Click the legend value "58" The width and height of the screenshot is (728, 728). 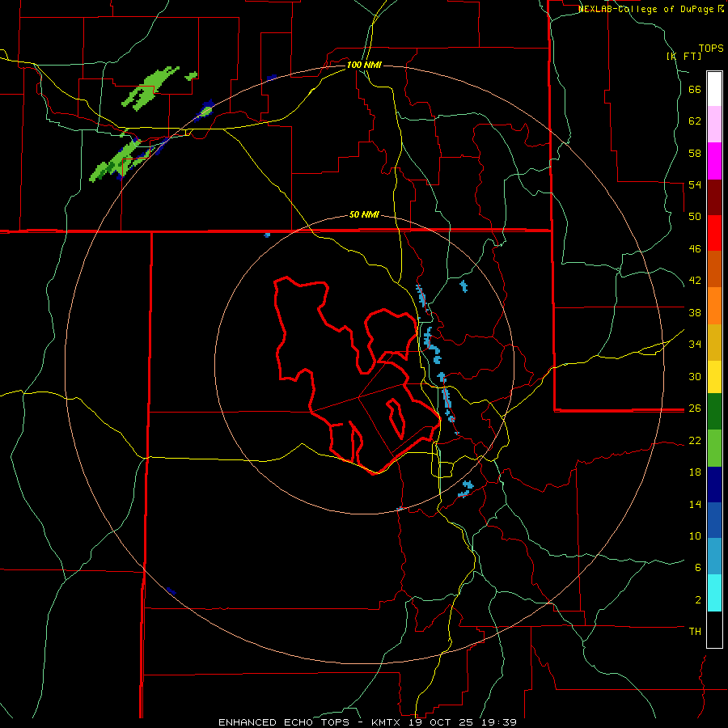click(695, 153)
